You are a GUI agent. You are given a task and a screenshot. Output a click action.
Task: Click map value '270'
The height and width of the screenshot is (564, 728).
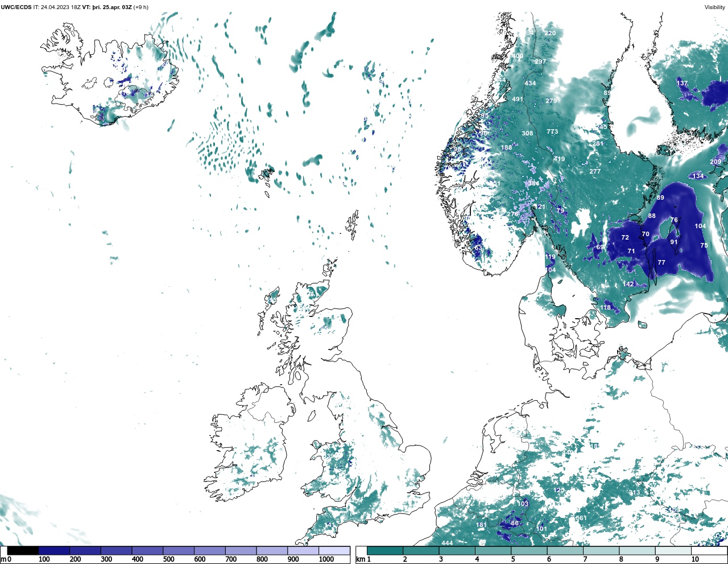click(x=513, y=214)
